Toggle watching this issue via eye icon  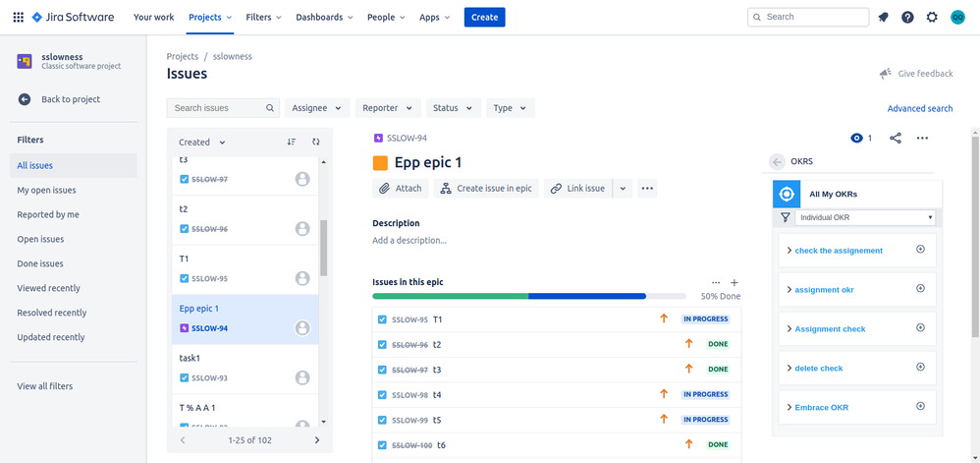click(856, 139)
